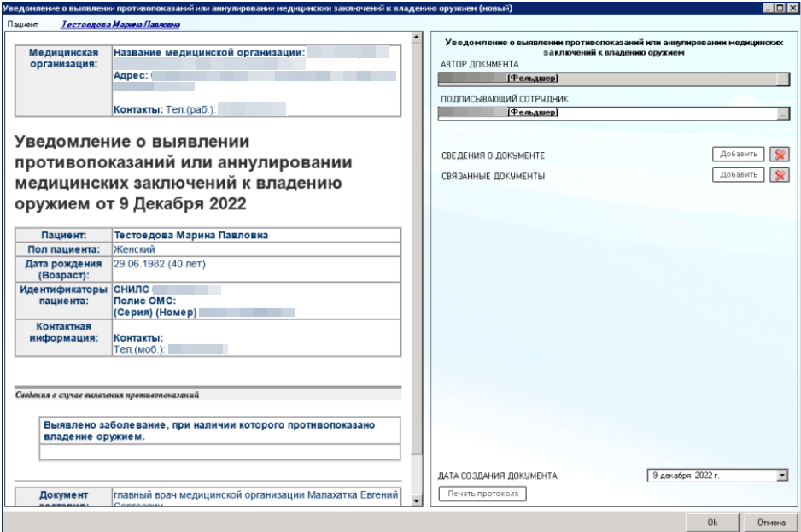Click Название медицинской организации text
The image size is (801, 532).
pos(209,52)
